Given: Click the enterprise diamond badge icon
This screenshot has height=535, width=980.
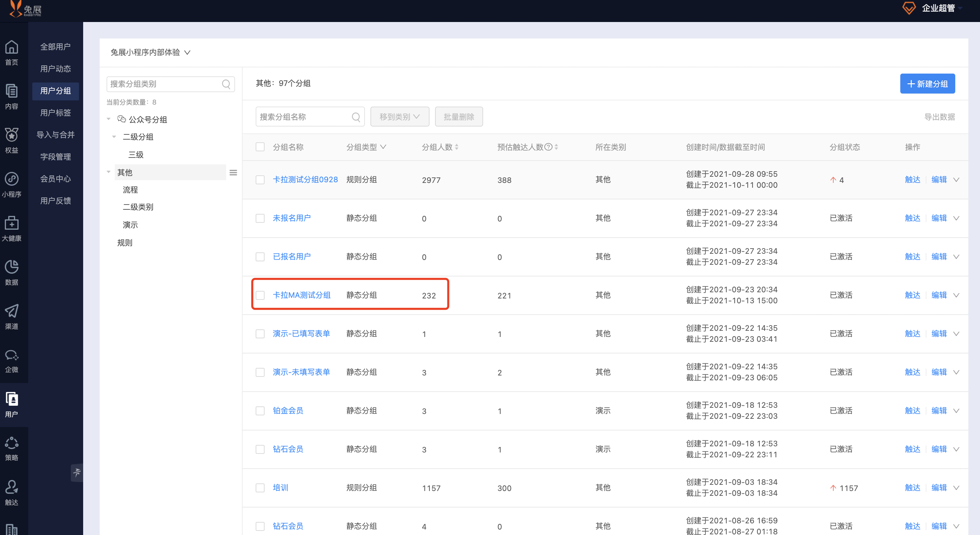Looking at the screenshot, I should (x=909, y=8).
